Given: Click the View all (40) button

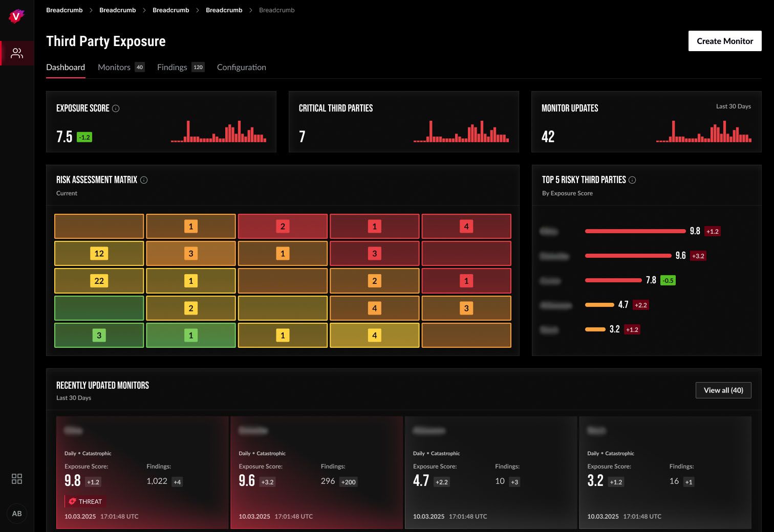Looking at the screenshot, I should tap(723, 390).
